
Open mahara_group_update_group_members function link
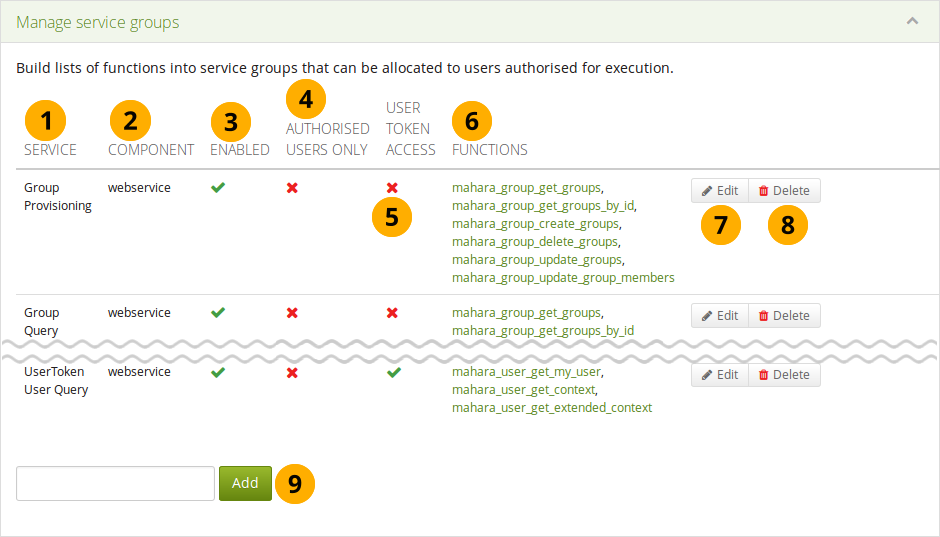point(563,278)
